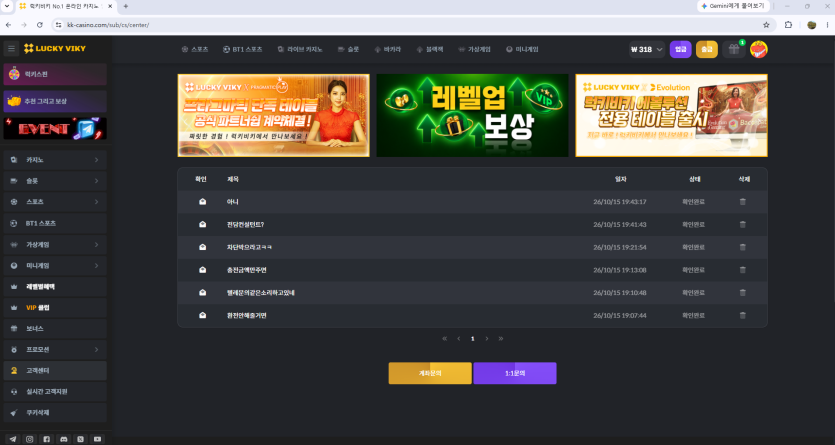Open the Evolution dedicated table banner
This screenshot has width=835, height=445.
tap(672, 116)
